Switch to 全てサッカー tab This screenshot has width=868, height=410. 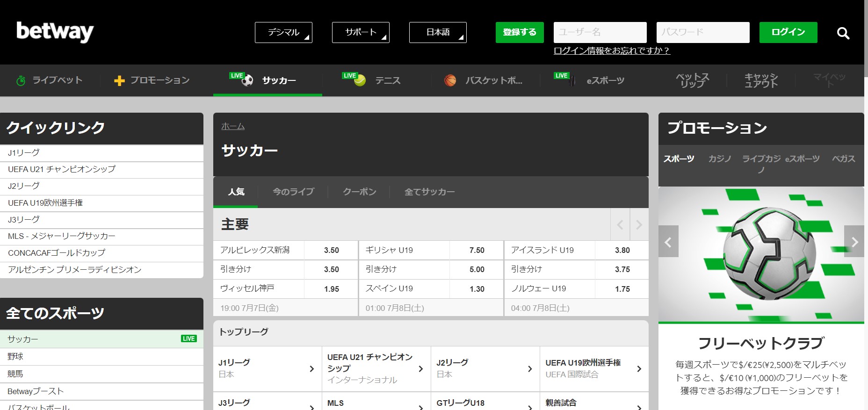click(x=429, y=192)
